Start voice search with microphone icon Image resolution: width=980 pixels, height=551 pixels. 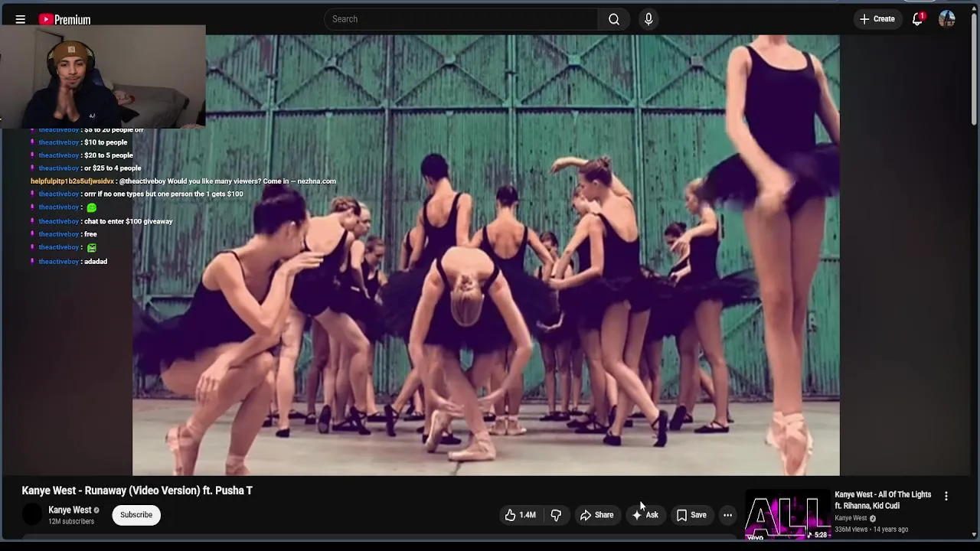(x=648, y=19)
